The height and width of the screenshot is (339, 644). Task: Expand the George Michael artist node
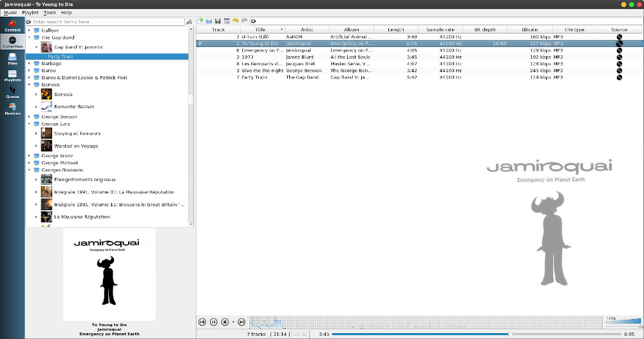click(29, 163)
